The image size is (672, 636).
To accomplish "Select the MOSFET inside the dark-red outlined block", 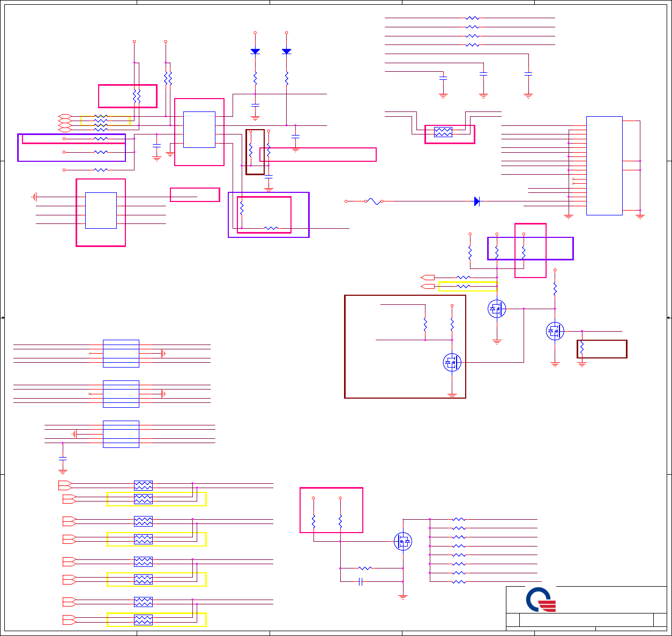I will coord(452,363).
